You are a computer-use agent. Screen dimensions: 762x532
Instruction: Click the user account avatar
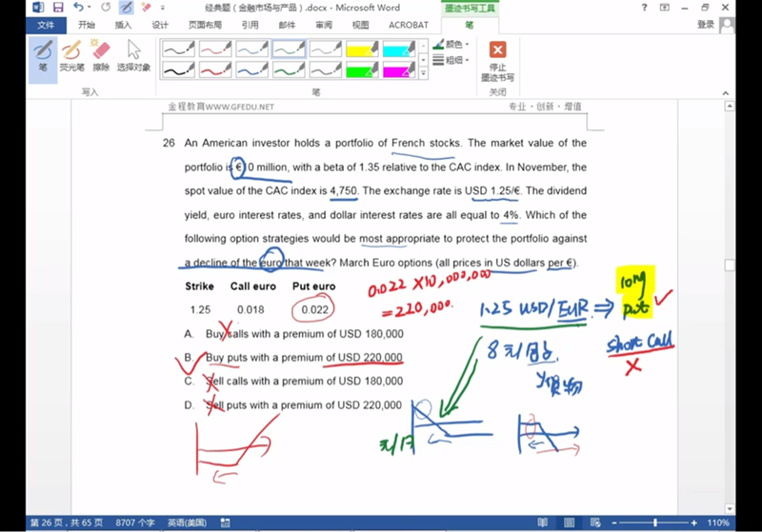click(x=727, y=26)
